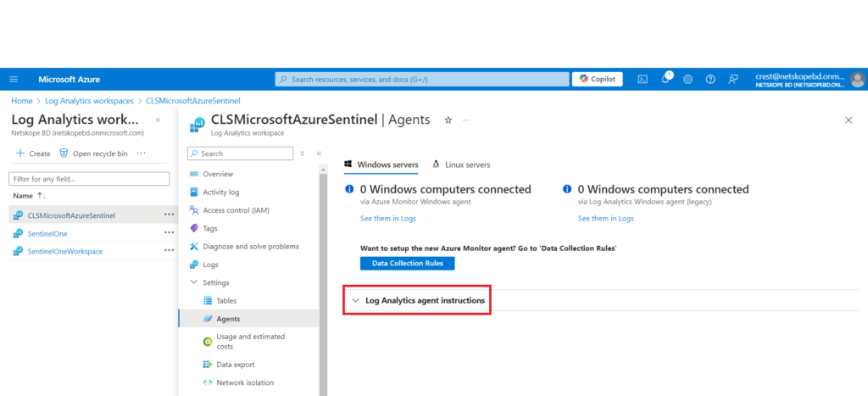Open ellipsis menu for SentinelOne row
This screenshot has width=868, height=396.
pos(169,232)
